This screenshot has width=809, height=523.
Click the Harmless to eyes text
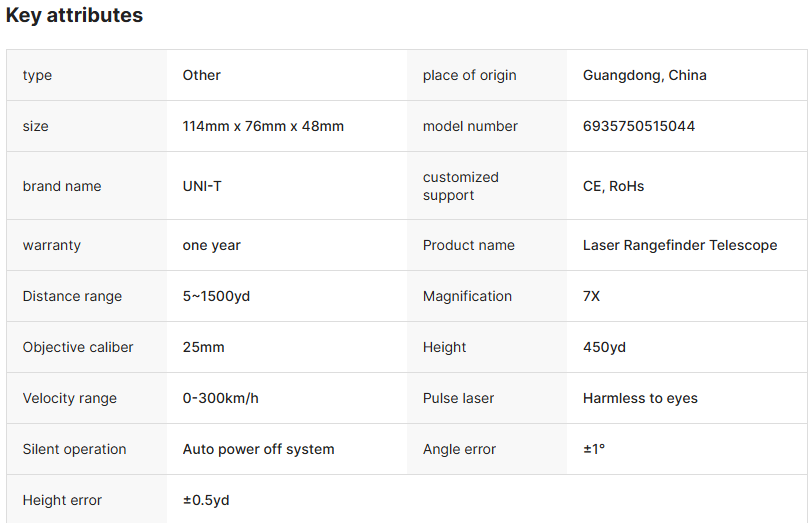(640, 398)
